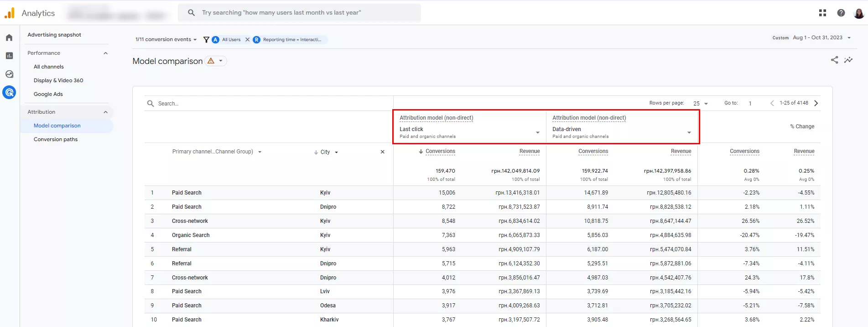This screenshot has height=327, width=868.
Task: Click the 1-25 of 4148 pagination text
Action: point(794,103)
